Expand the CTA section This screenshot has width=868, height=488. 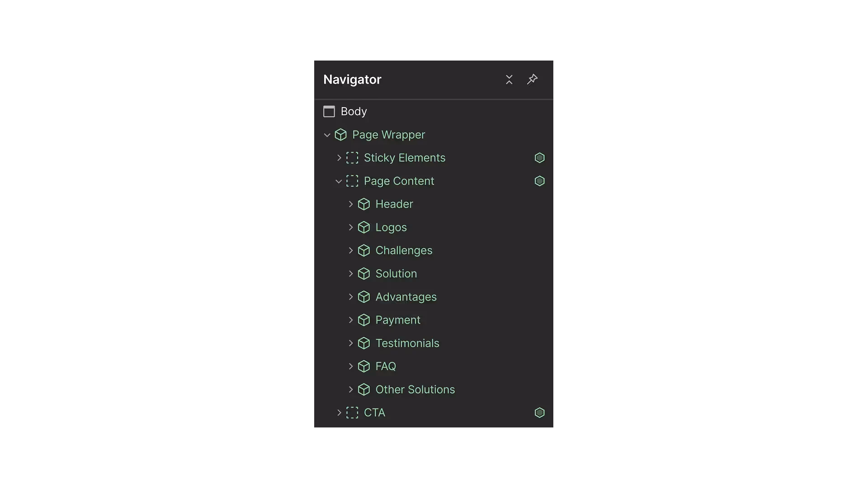[339, 413]
